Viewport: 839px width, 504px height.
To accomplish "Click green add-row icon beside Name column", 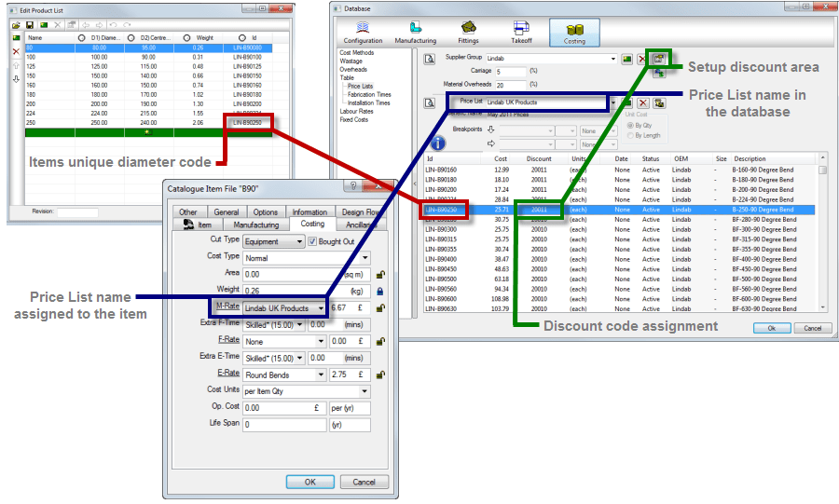I will [x=16, y=38].
